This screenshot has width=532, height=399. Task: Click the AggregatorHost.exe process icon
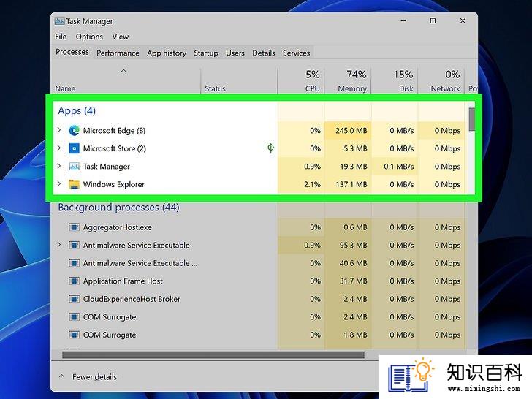pyautogui.click(x=74, y=227)
